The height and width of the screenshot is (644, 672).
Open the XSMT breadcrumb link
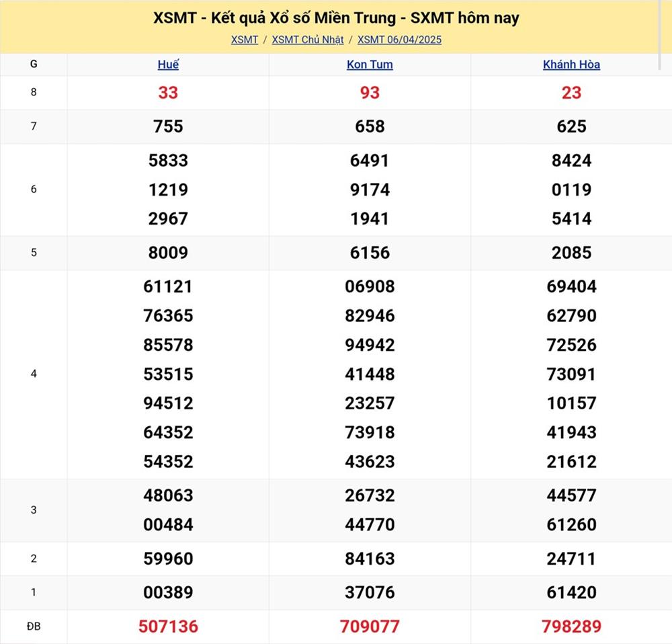(x=245, y=40)
